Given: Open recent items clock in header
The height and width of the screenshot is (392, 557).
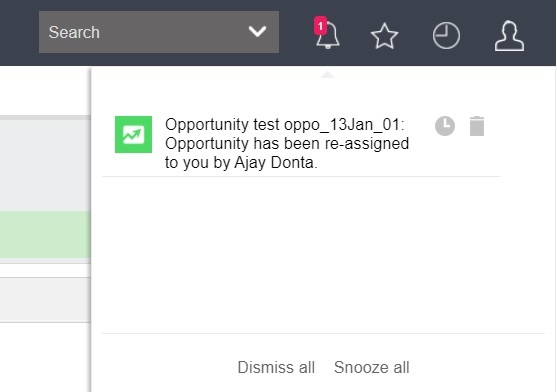Looking at the screenshot, I should click(446, 35).
